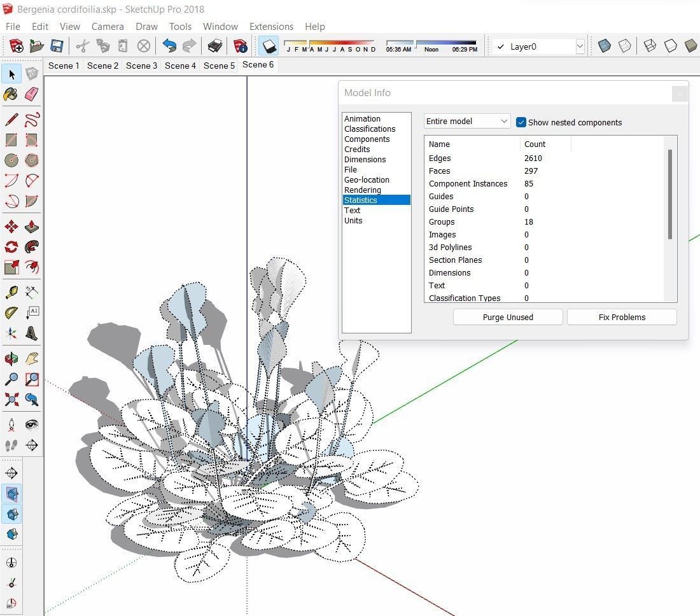
Task: Choose the Polygon tool
Action: pos(32,160)
